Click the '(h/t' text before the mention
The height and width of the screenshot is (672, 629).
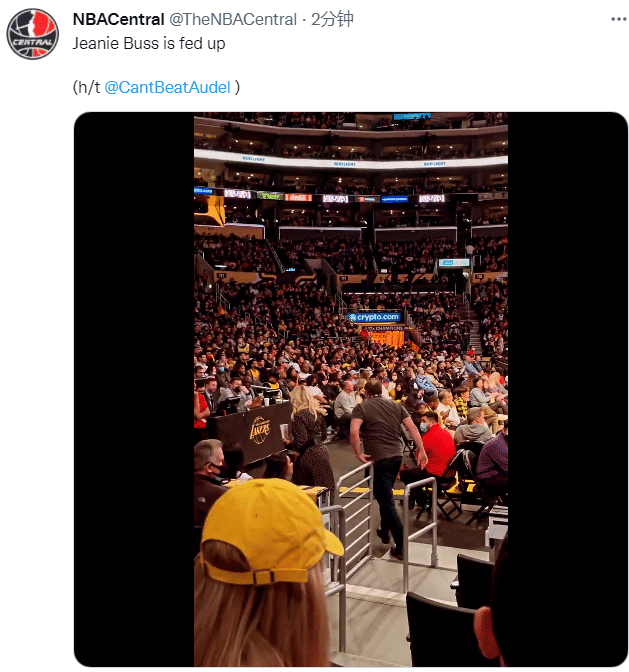87,87
